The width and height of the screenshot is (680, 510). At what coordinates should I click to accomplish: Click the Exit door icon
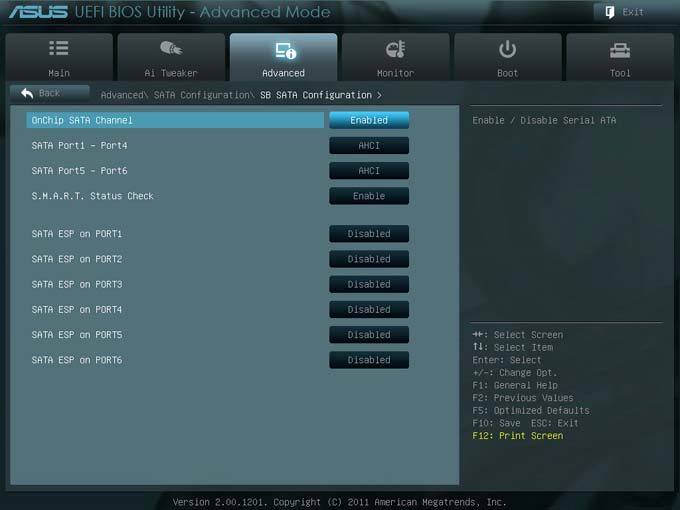coord(610,12)
